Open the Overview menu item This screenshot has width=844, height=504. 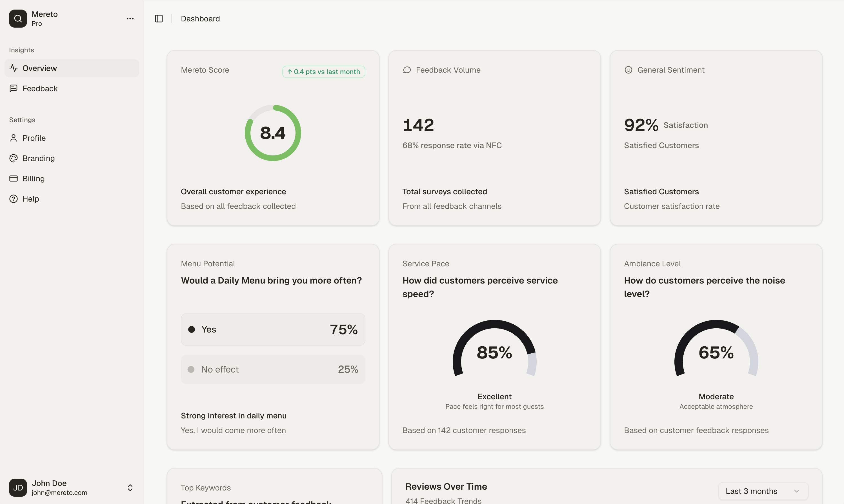pyautogui.click(x=40, y=68)
